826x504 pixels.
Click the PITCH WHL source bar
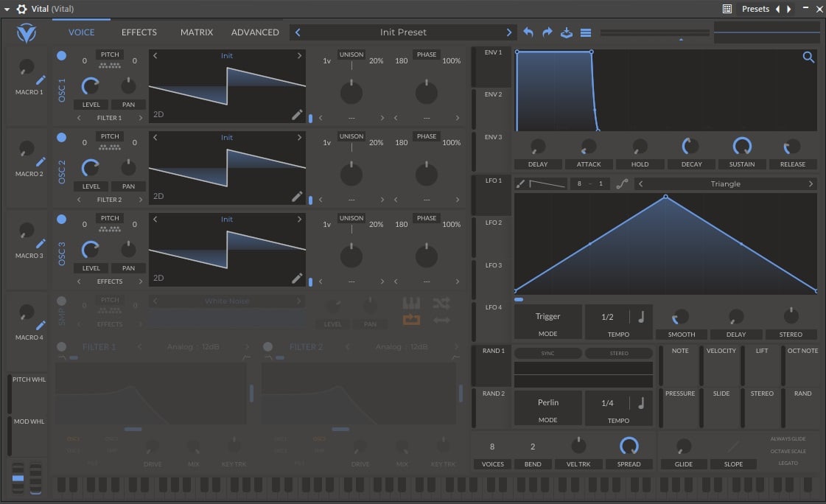27,394
